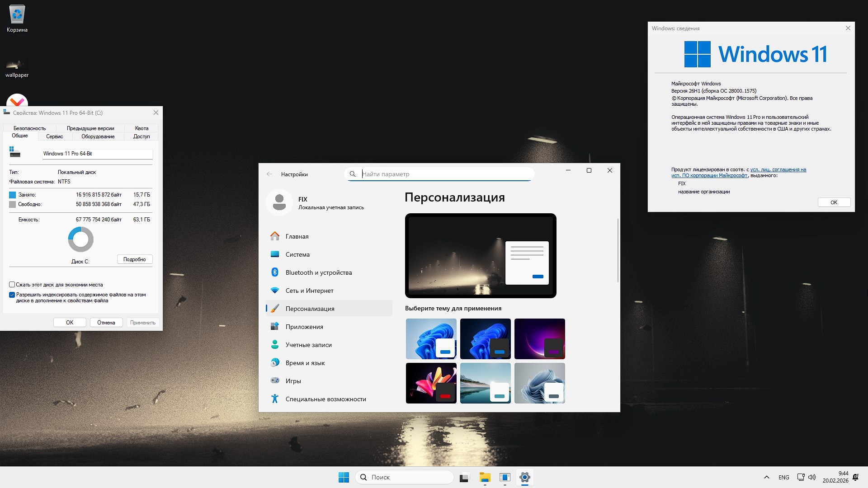Switch to the Сервис tab
Viewport: 868px width, 488px height.
pos(54,136)
